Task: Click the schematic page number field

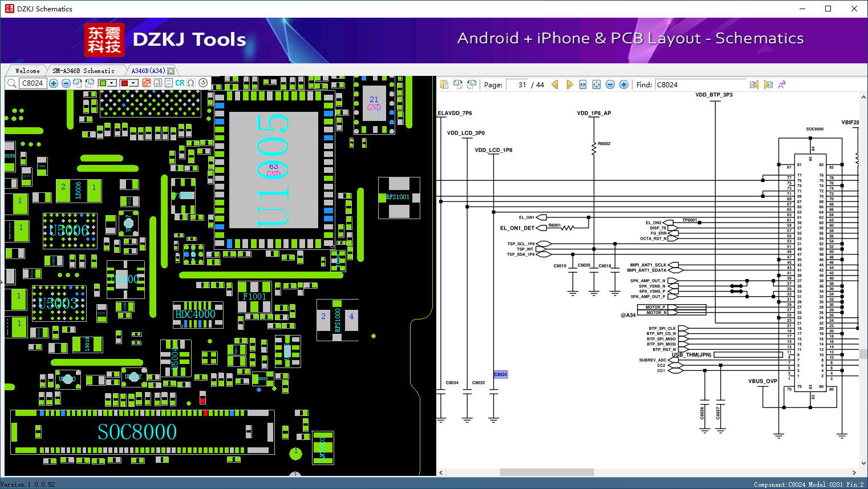Action: [517, 84]
